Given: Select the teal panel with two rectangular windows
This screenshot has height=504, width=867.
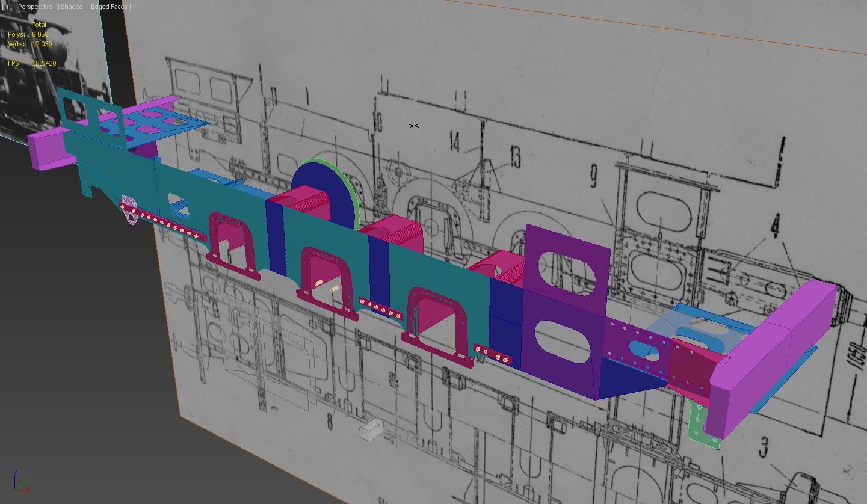Looking at the screenshot, I should click(x=84, y=111).
